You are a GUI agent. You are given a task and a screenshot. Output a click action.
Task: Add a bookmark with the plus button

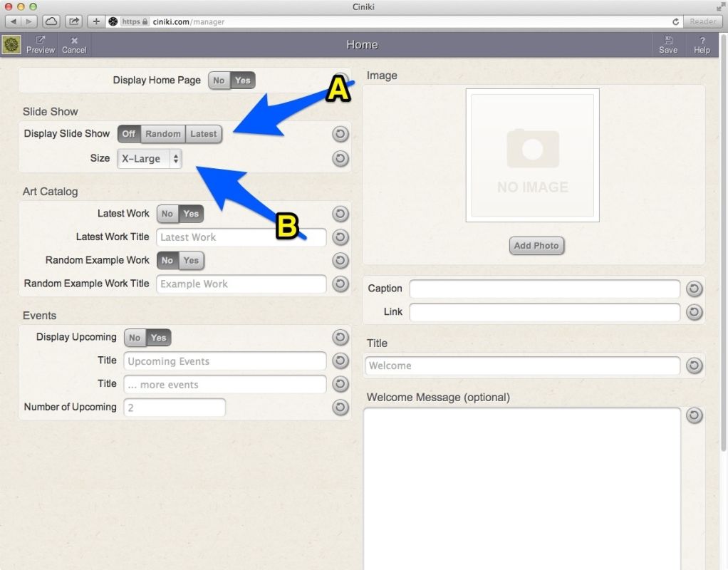click(x=96, y=21)
